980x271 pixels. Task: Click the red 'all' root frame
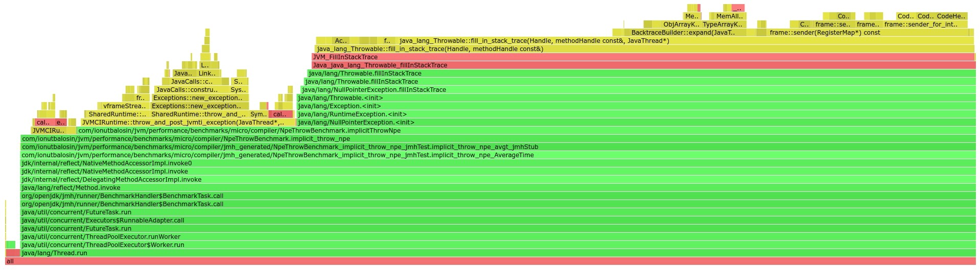tap(490, 261)
